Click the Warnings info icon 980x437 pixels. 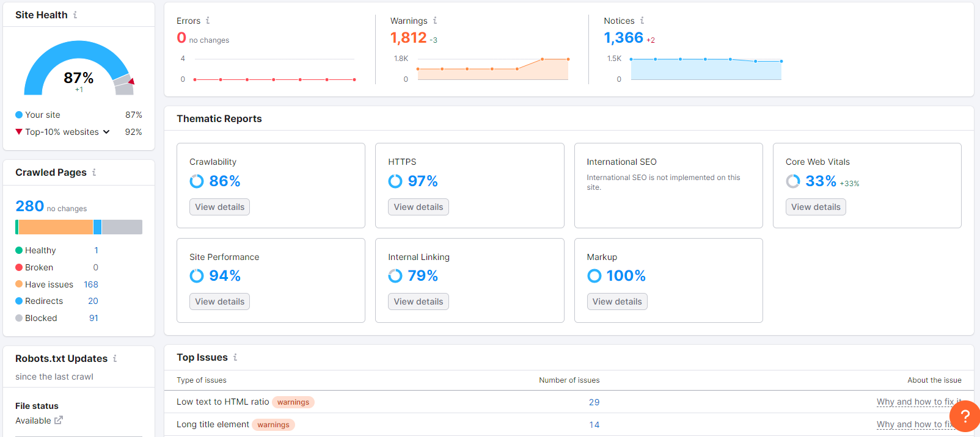[x=435, y=21]
